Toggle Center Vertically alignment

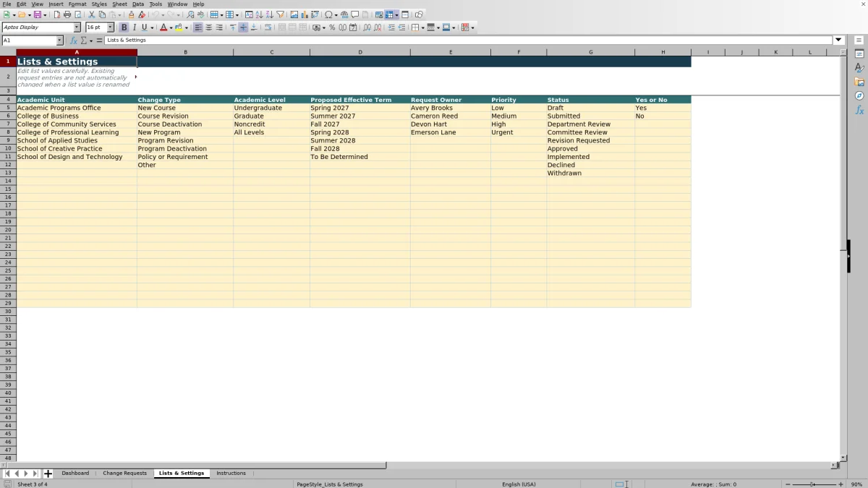point(243,27)
